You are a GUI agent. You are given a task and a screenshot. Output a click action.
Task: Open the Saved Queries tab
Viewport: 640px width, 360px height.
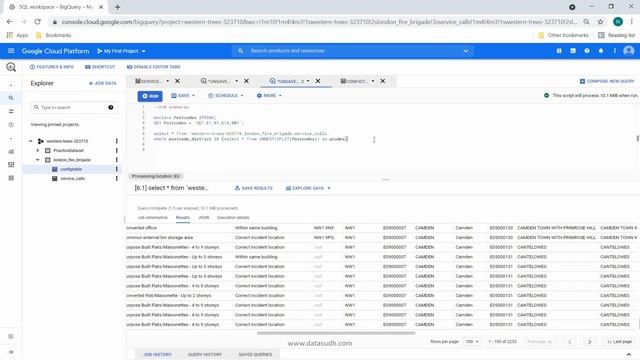[255, 354]
